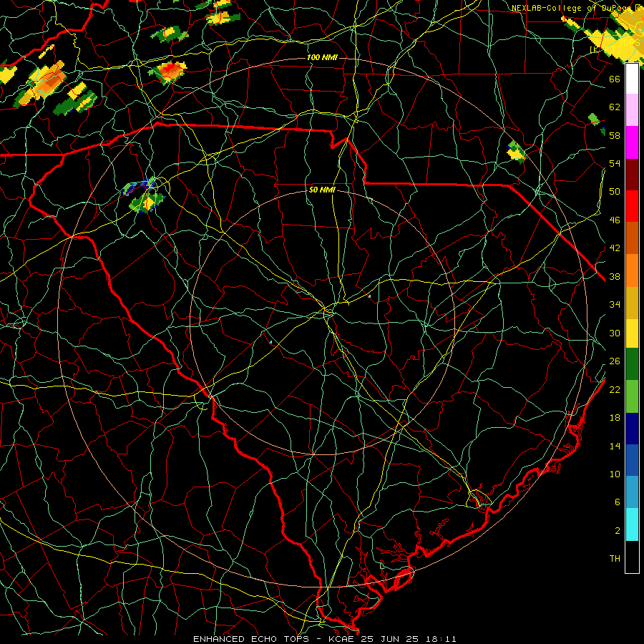The image size is (644, 644).
Task: Click the '14' scale label
Action: (615, 446)
